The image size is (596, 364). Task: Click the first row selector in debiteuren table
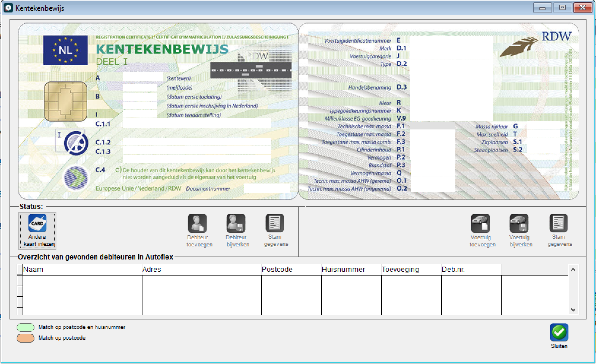[x=20, y=281]
